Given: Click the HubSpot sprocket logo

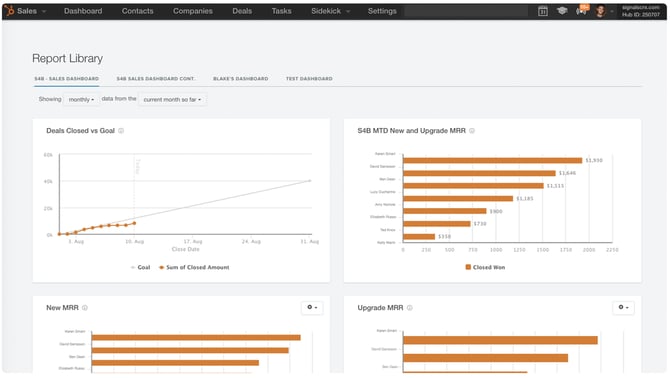Looking at the screenshot, I should pyautogui.click(x=9, y=11).
